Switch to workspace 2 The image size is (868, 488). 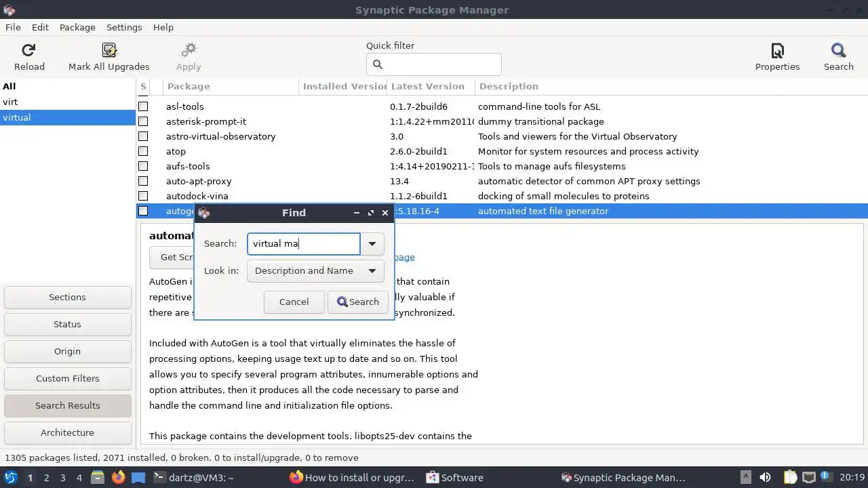(x=46, y=478)
